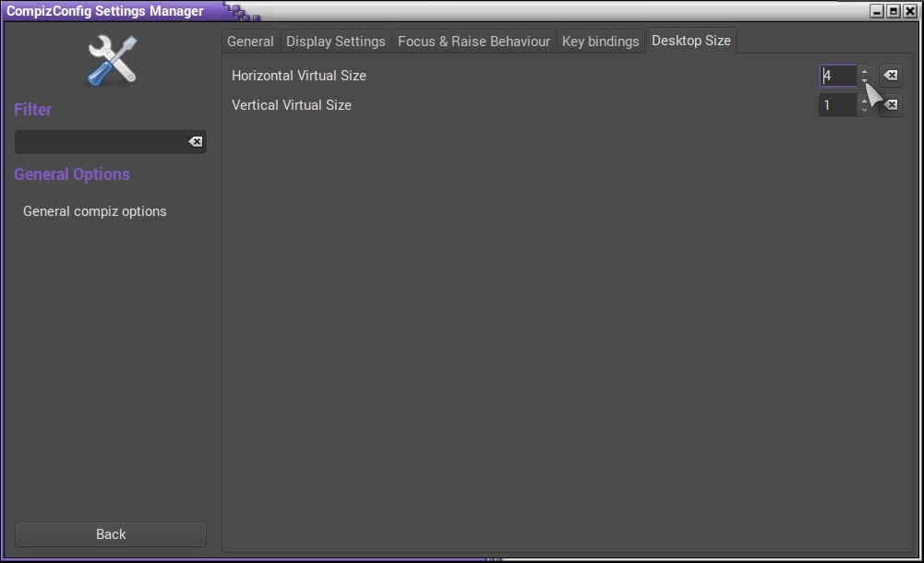Minimize the CompizConfig Settings Manager window

pyautogui.click(x=877, y=11)
